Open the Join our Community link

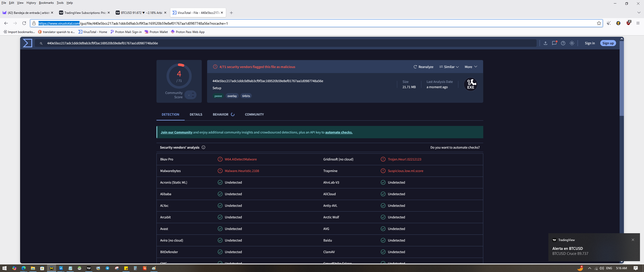(176, 132)
